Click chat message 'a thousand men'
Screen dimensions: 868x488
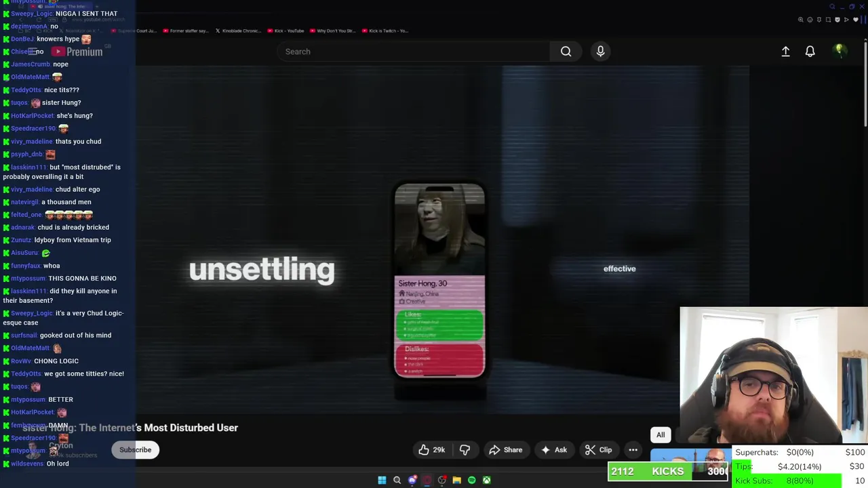[x=66, y=202]
